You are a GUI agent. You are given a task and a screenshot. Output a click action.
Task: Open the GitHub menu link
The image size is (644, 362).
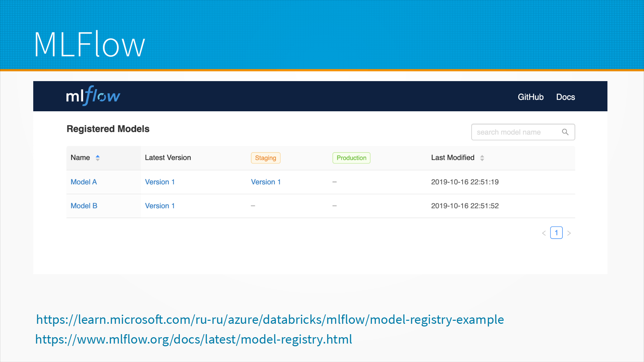[530, 97]
